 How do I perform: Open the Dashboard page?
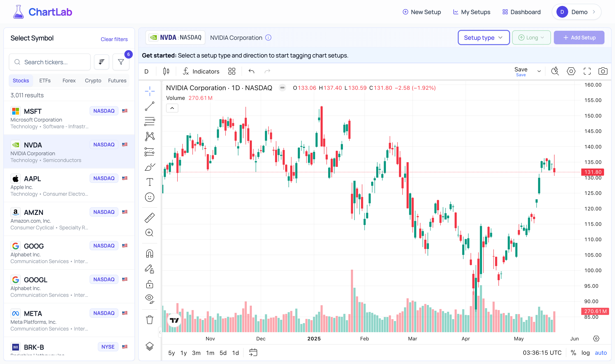pyautogui.click(x=521, y=12)
